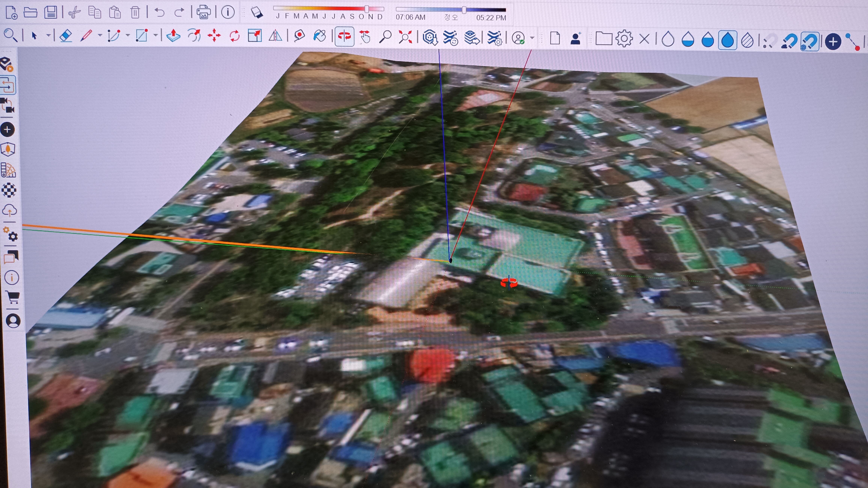868x488 pixels.
Task: Select empty droplet transparency level
Action: [668, 39]
